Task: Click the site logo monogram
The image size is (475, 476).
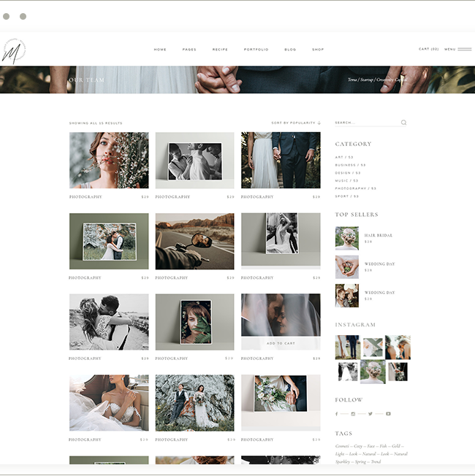Action: pyautogui.click(x=12, y=50)
